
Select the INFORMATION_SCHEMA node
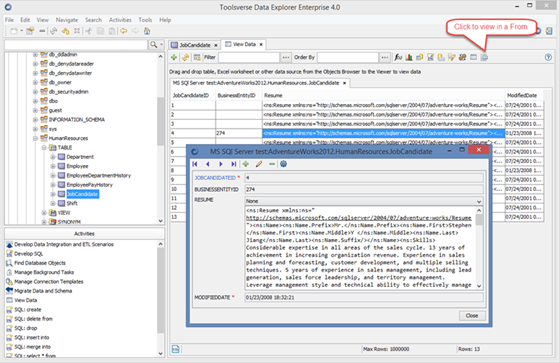pyautogui.click(x=76, y=120)
